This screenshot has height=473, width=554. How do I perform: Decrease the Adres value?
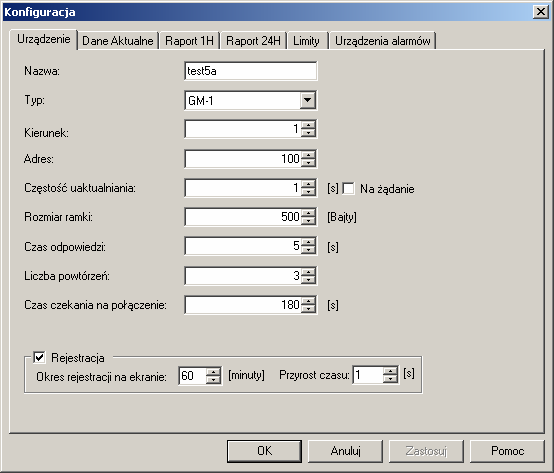coord(308,162)
